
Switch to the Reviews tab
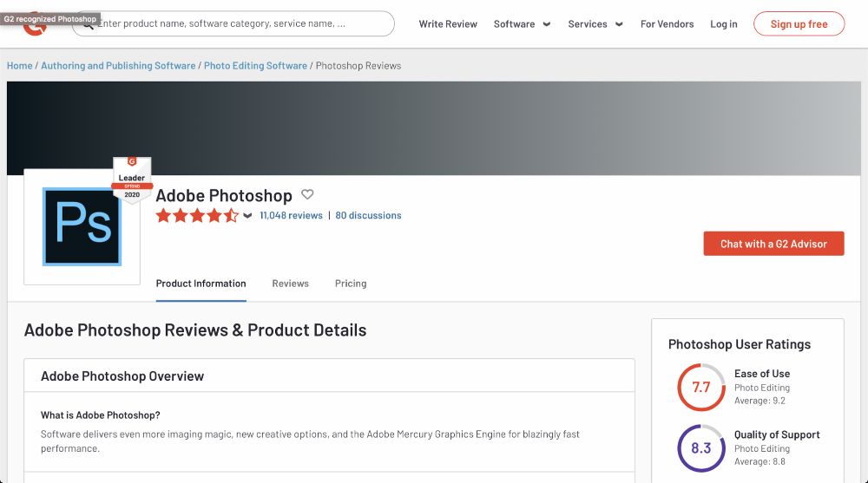[290, 284]
